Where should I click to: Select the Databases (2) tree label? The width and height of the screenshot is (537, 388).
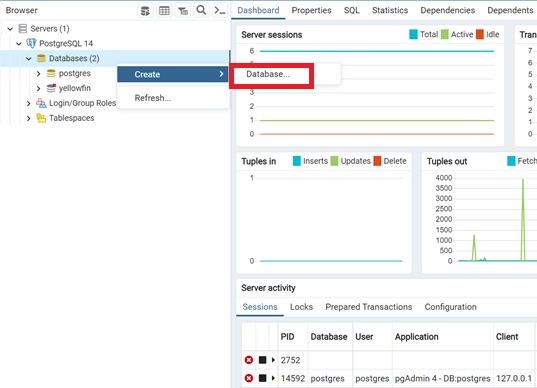click(x=74, y=59)
